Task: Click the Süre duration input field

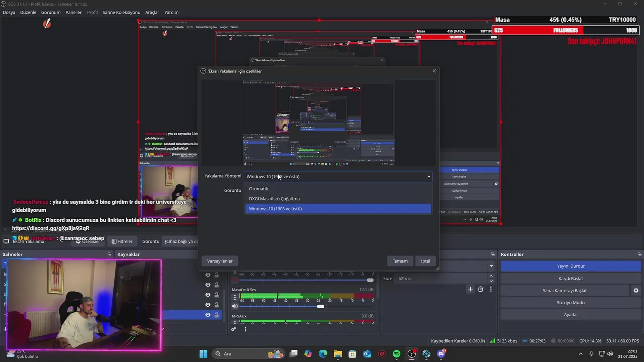Action: click(x=441, y=278)
